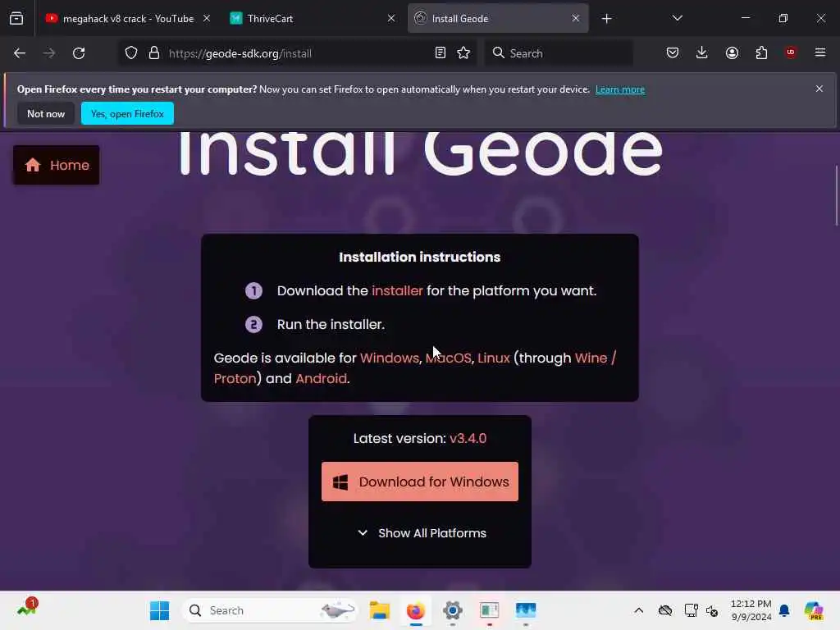
Task: Open File Explorer from taskbar
Action: click(x=379, y=610)
